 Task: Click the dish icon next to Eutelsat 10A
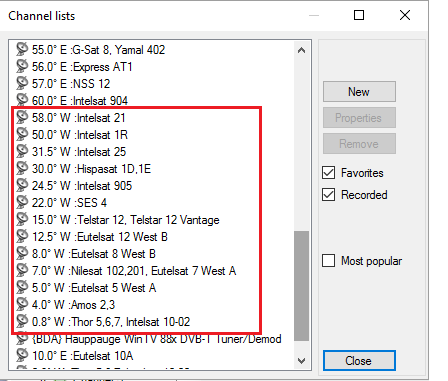[22, 355]
